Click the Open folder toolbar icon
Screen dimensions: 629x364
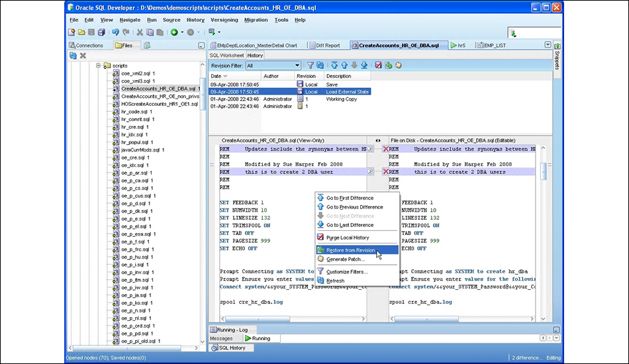(81, 32)
